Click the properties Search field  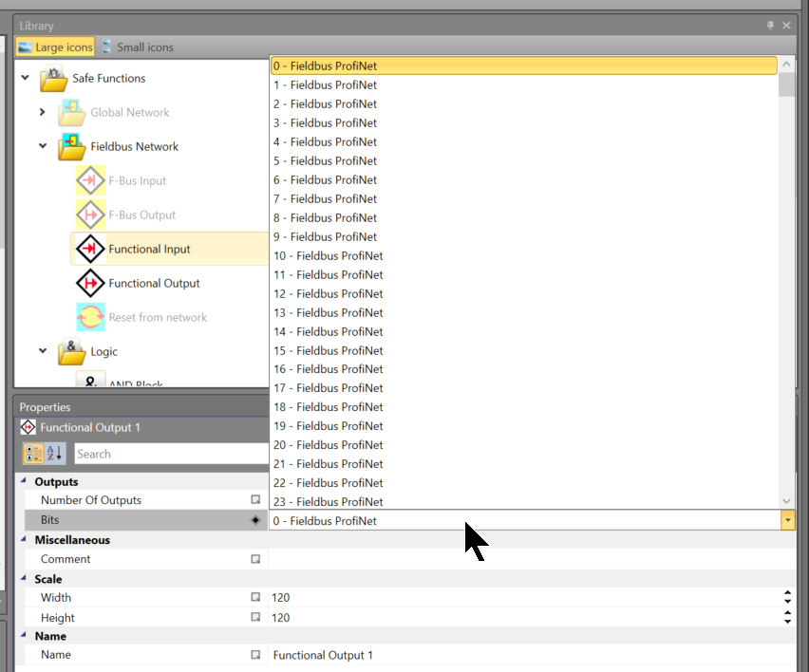click(x=171, y=454)
